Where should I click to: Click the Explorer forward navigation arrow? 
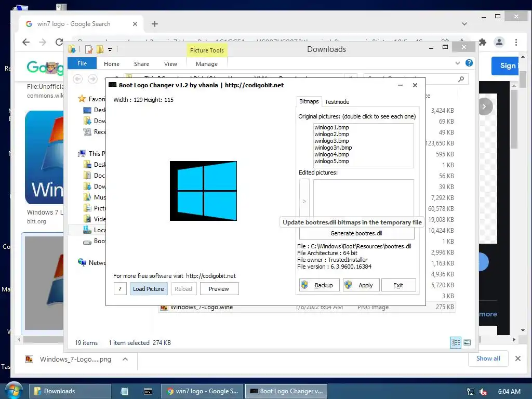[x=92, y=79]
